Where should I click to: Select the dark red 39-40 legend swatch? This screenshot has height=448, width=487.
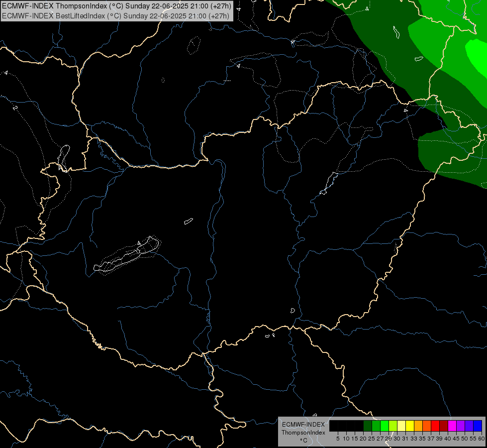[x=444, y=426]
